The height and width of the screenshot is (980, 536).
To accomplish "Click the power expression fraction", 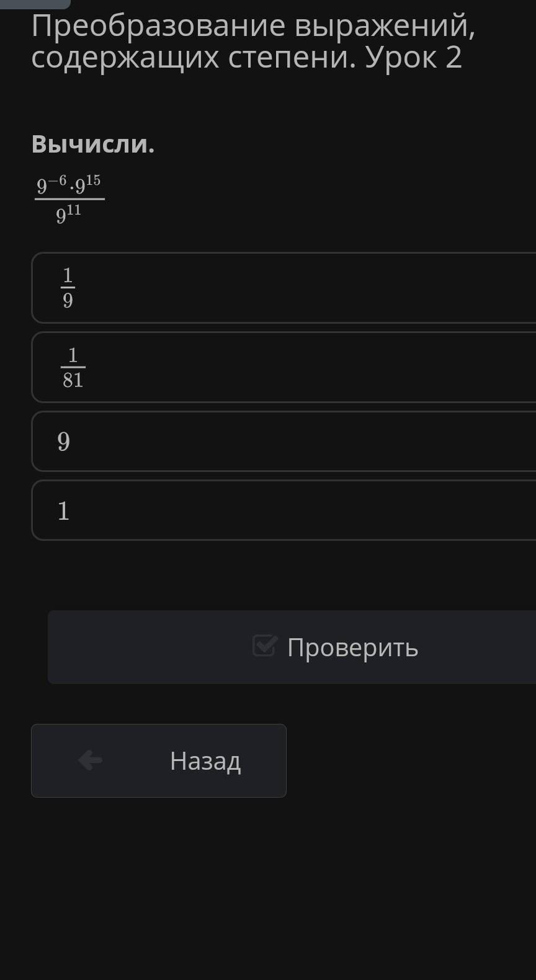I will [x=69, y=199].
